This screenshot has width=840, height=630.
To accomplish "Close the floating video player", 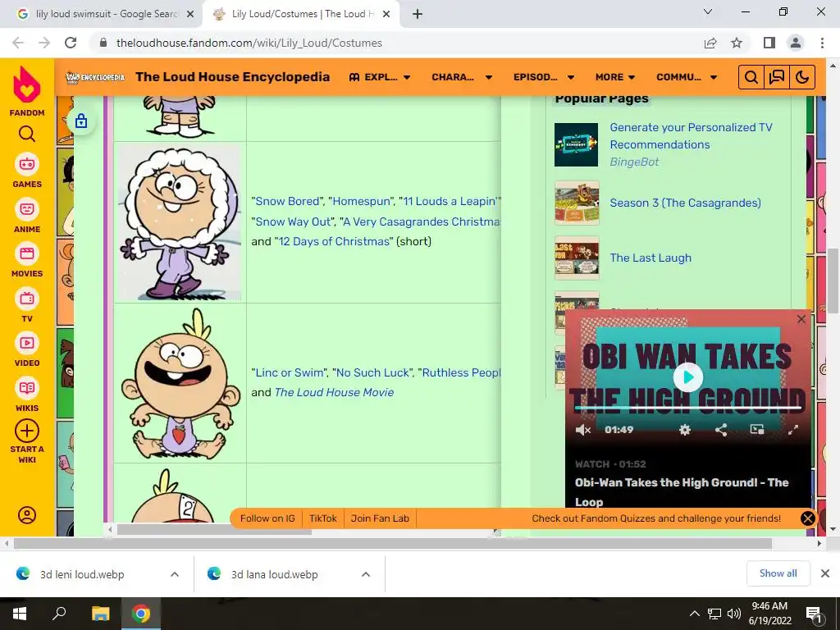I will [801, 319].
